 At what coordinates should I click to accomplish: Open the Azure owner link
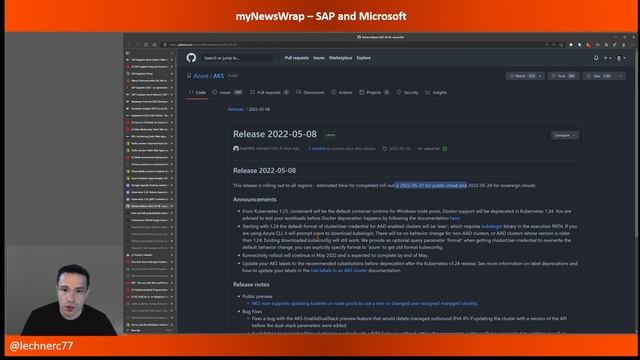pos(201,76)
